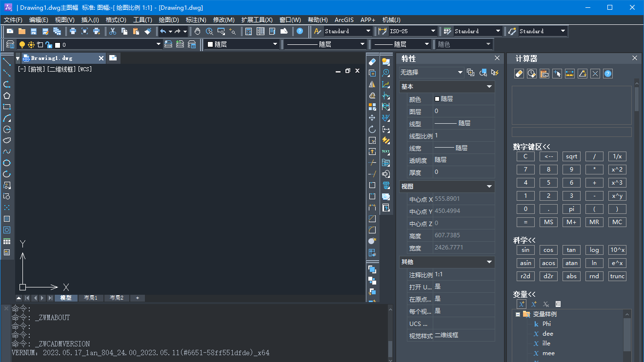
Task: Select the Rectangle draw tool
Action: tap(7, 107)
